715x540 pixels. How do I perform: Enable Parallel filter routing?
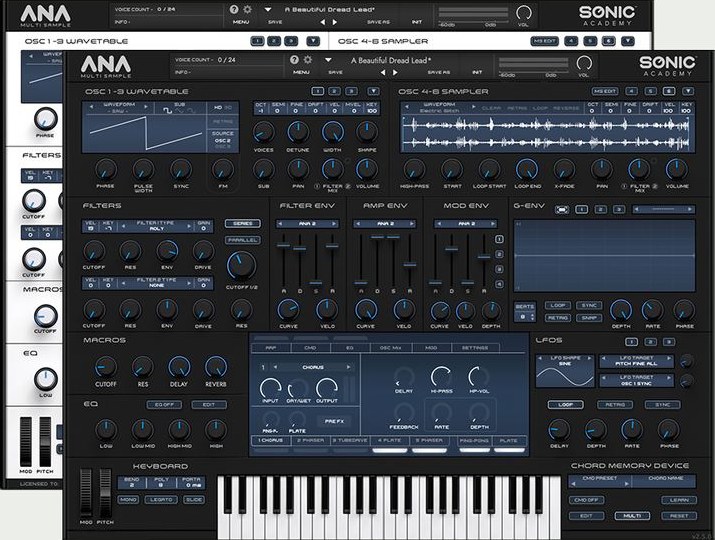243,240
